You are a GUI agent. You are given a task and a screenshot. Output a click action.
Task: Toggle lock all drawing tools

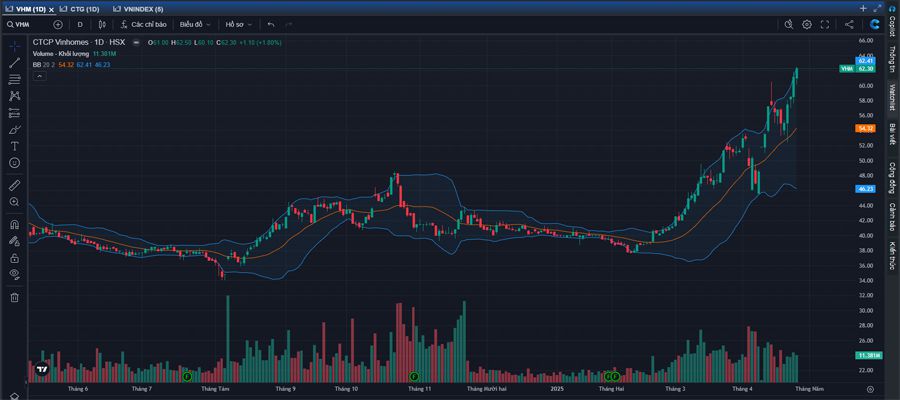click(15, 258)
